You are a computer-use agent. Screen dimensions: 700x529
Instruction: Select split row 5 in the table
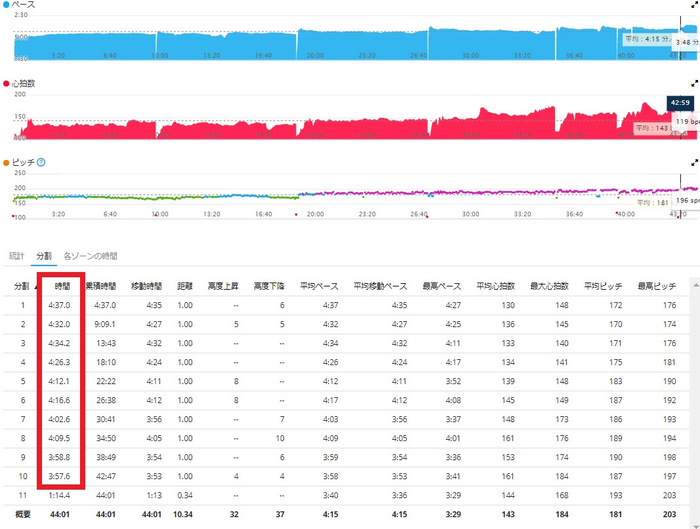point(346,381)
